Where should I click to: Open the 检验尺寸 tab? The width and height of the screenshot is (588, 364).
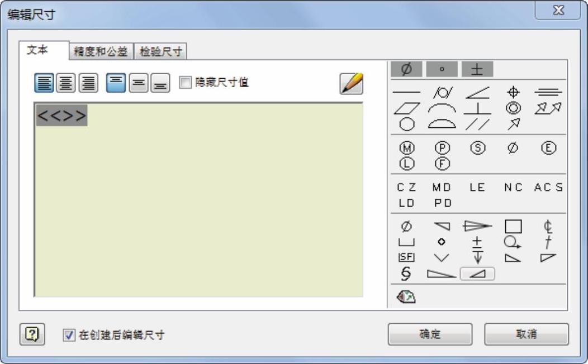tap(160, 52)
